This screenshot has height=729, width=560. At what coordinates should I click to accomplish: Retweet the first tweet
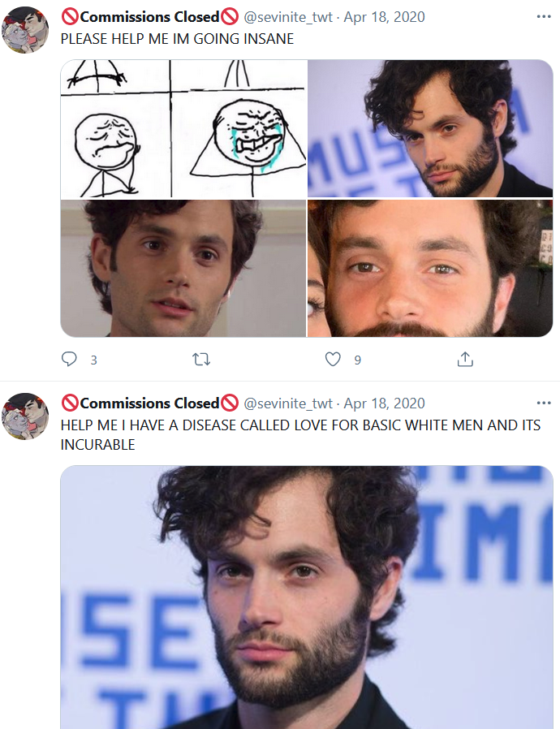pos(201,360)
